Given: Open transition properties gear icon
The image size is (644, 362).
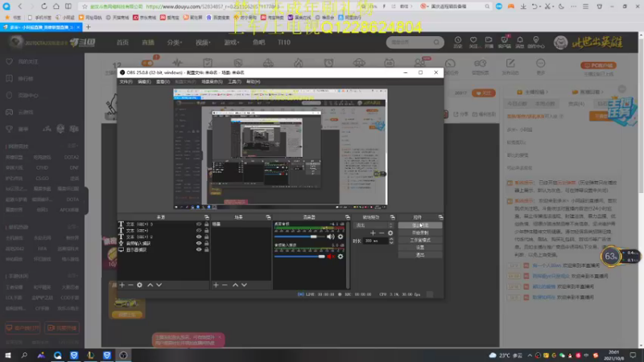Looking at the screenshot, I should (x=390, y=232).
